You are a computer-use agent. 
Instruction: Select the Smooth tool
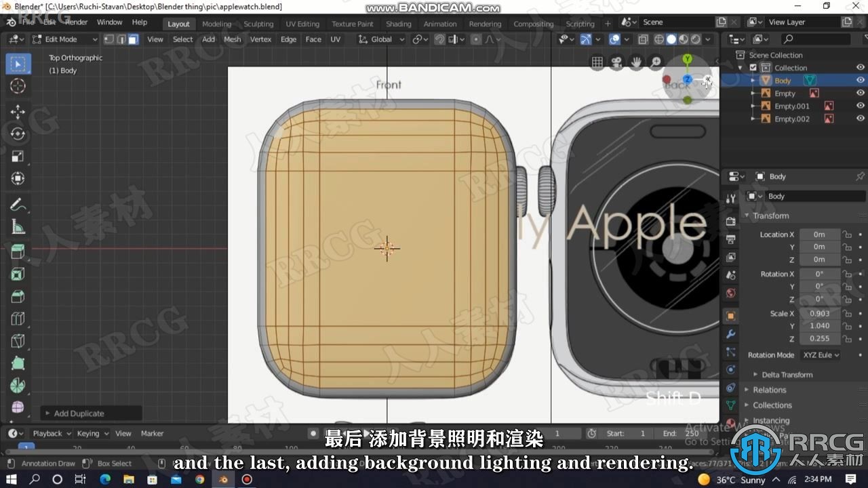pyautogui.click(x=18, y=407)
